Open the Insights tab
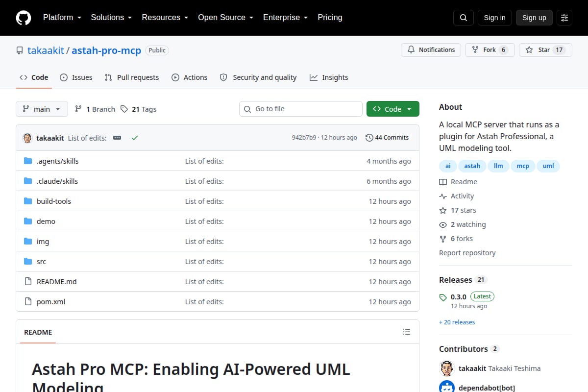Screen dimensions: 588x392 [329, 77]
